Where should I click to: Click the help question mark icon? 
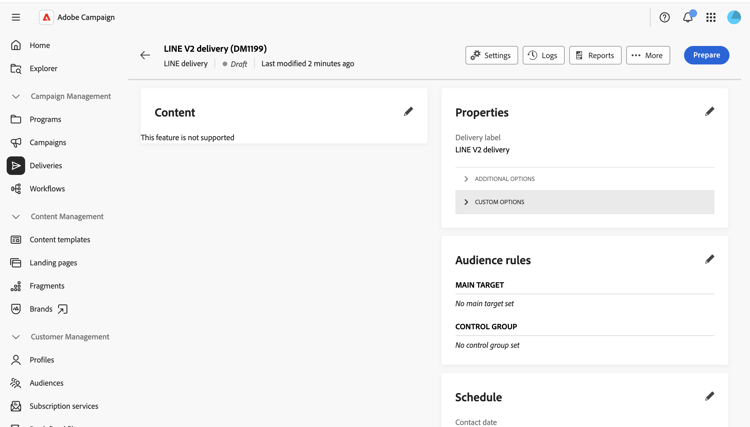click(664, 17)
